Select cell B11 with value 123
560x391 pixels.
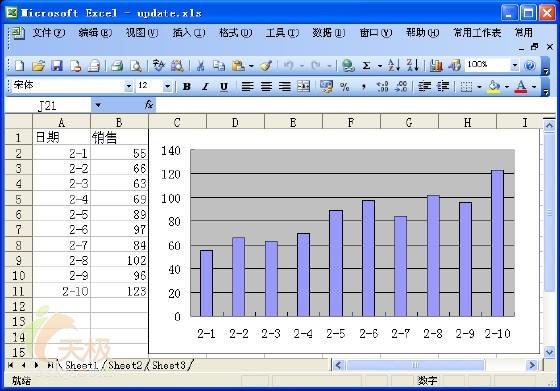coord(119,291)
